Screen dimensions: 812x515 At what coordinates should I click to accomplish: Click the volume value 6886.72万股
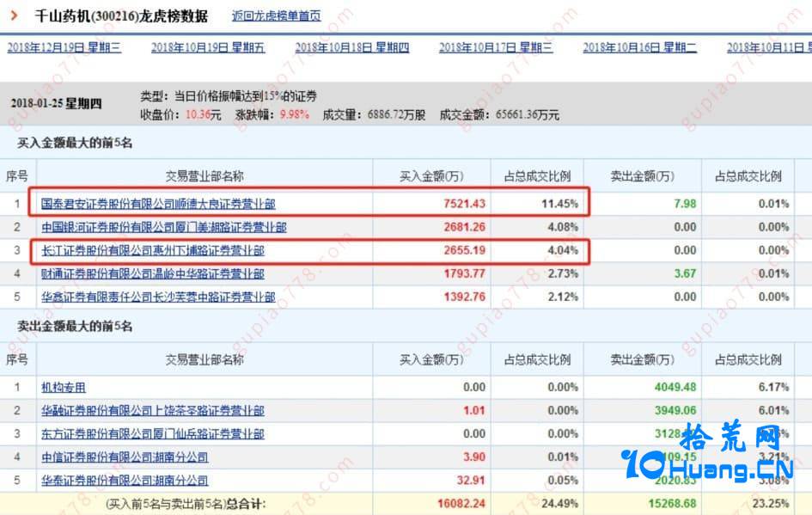click(396, 114)
